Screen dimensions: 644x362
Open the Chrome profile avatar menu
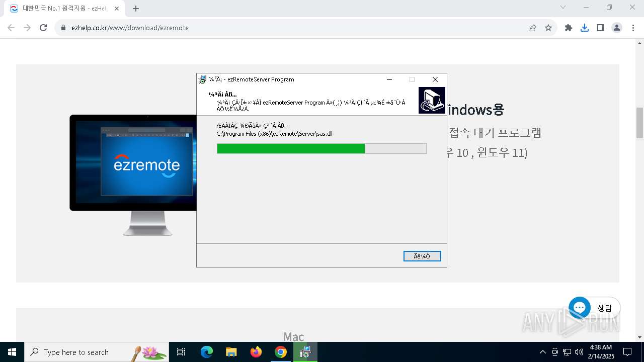tap(617, 28)
